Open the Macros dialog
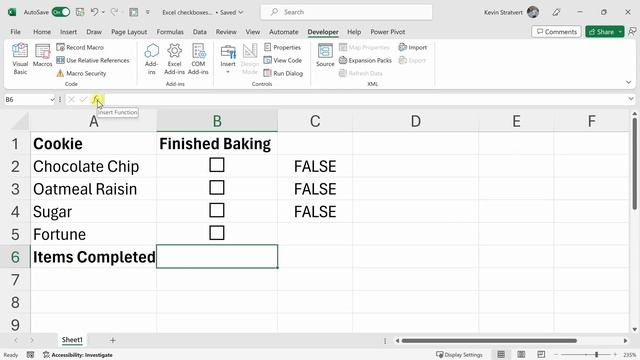The image size is (640, 360). tap(42, 56)
